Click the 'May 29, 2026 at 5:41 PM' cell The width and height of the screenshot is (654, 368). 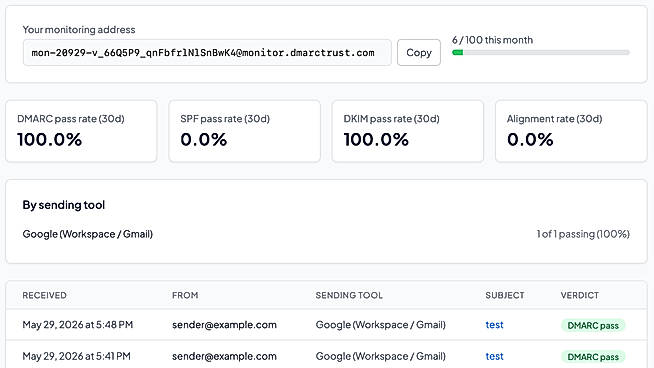click(x=76, y=356)
